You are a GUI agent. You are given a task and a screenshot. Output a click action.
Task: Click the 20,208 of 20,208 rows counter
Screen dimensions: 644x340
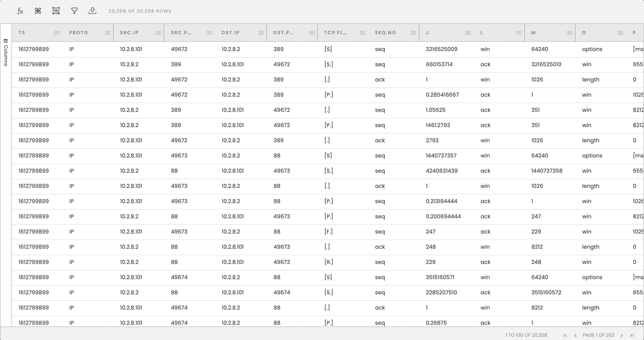coord(140,11)
